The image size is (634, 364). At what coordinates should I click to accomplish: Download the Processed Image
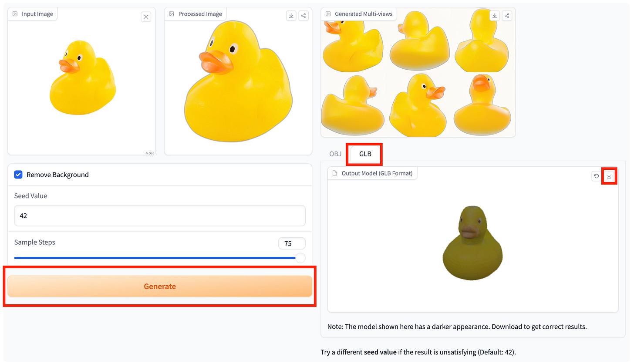click(291, 15)
